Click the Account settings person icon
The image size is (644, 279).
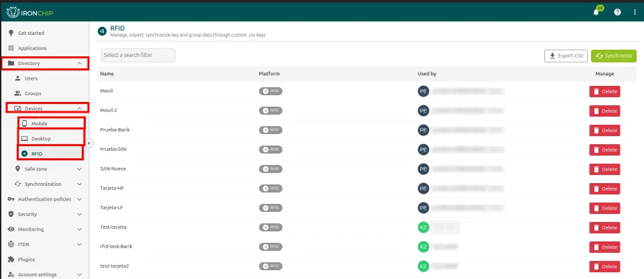pos(11,274)
